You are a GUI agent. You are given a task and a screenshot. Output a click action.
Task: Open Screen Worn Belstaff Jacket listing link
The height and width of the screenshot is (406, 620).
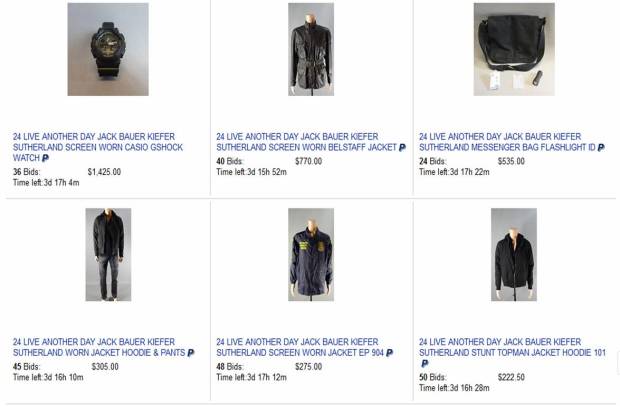[306, 142]
